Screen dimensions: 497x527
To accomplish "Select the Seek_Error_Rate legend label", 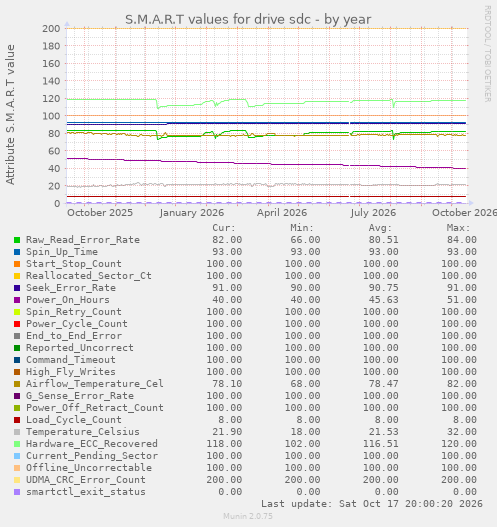I will click(x=71, y=288).
